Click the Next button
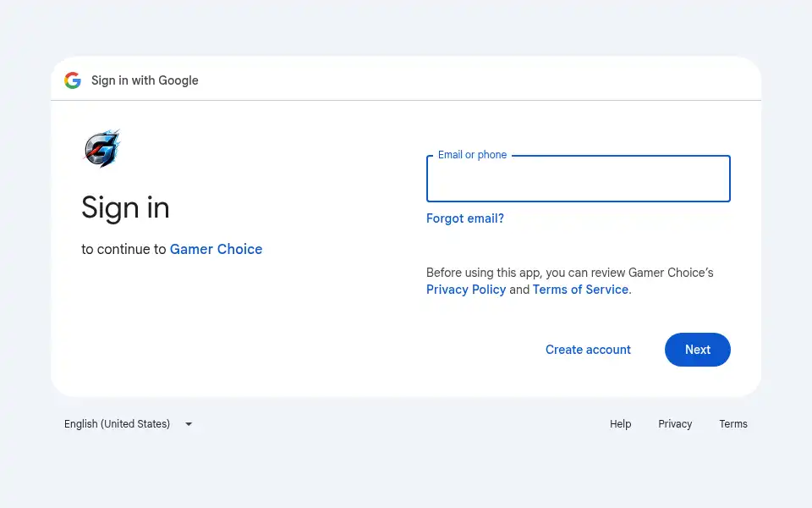 click(698, 350)
